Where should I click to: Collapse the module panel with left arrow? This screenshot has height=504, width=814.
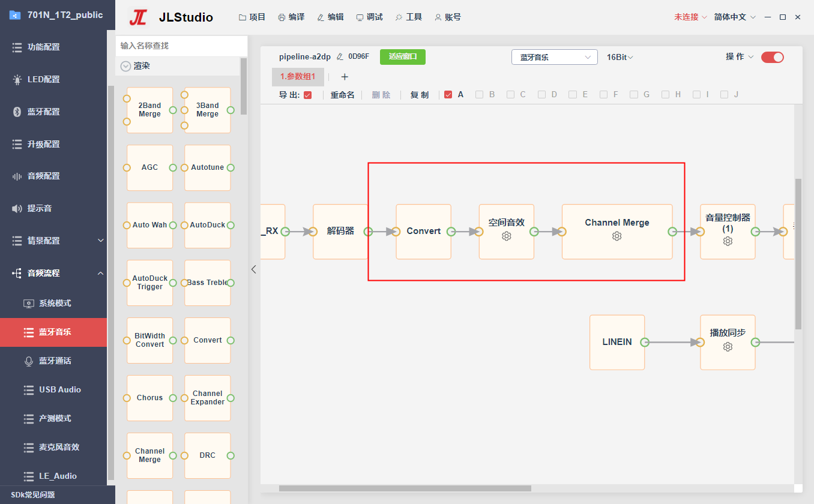coord(254,269)
